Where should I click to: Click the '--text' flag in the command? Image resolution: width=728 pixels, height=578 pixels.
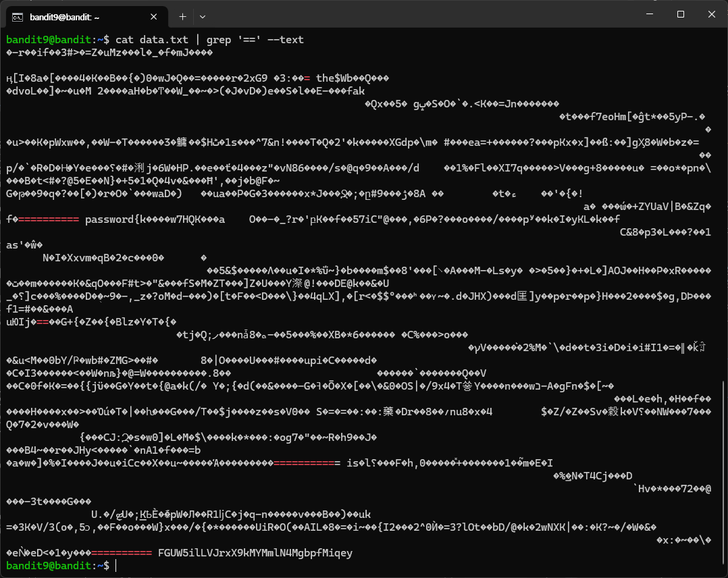[x=286, y=40]
